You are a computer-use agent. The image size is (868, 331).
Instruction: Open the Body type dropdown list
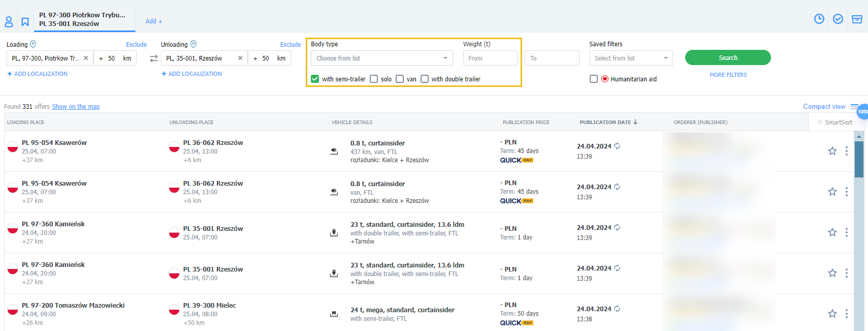point(381,58)
